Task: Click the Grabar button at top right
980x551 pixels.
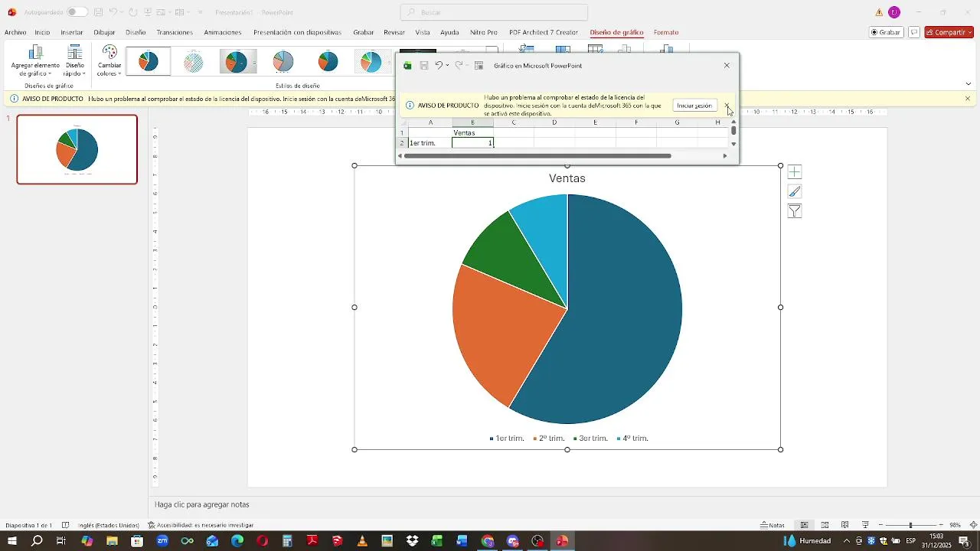Action: point(886,32)
